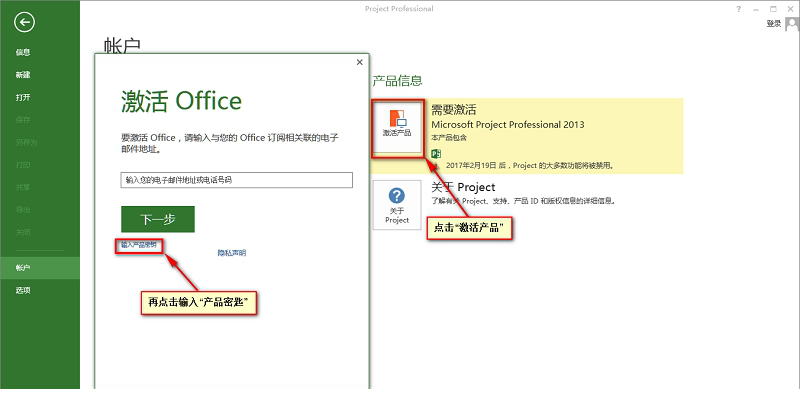Image resolution: width=800 pixels, height=404 pixels.
Task: Click the 登录 sign-in link
Action: (773, 23)
